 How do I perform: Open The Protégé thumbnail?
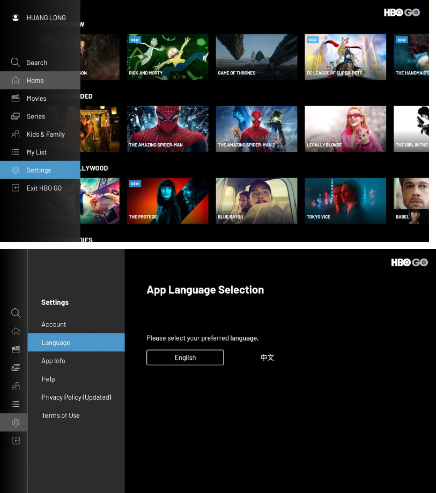point(168,201)
